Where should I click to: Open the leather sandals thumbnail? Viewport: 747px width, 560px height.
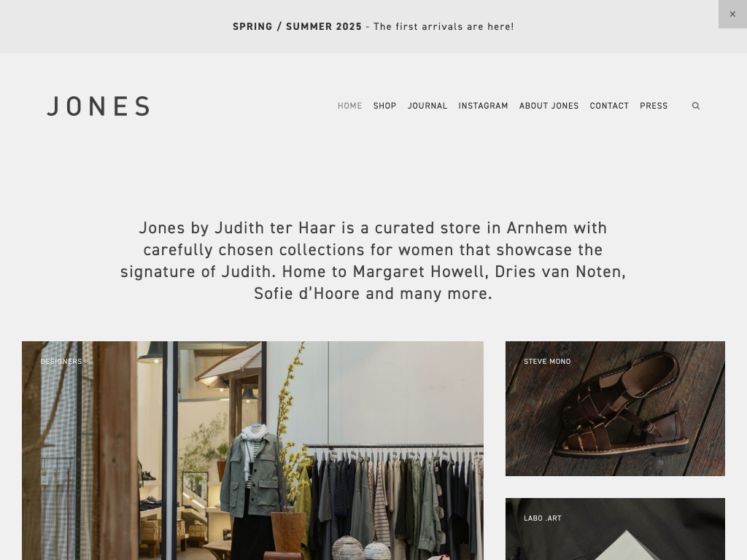(615, 408)
